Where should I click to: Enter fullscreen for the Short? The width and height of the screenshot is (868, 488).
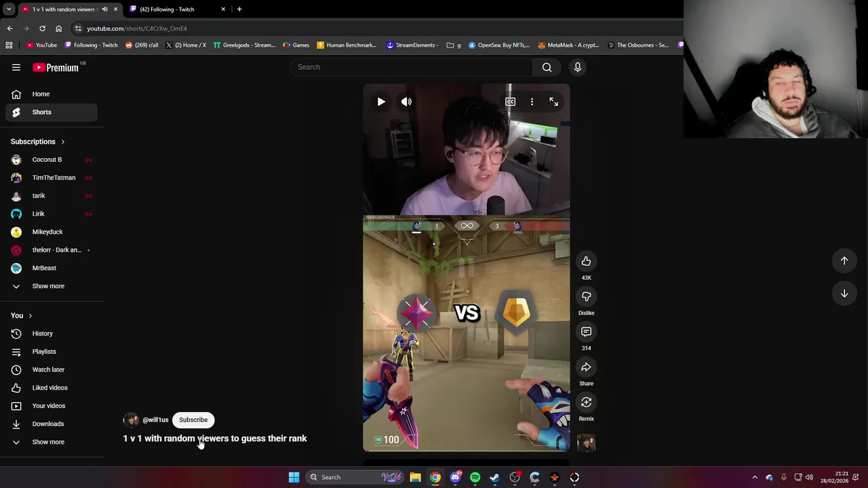[553, 102]
